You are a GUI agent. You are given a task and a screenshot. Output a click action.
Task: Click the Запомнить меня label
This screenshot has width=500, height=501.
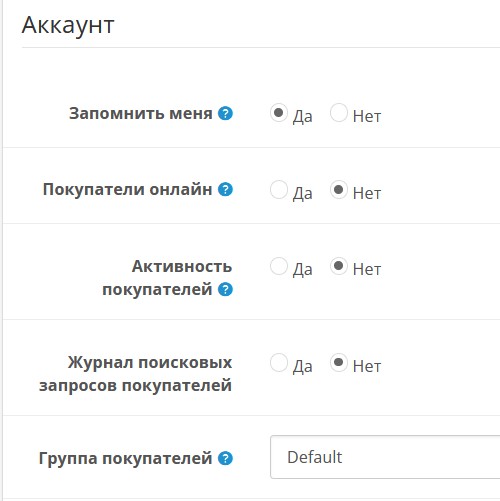pos(141,113)
